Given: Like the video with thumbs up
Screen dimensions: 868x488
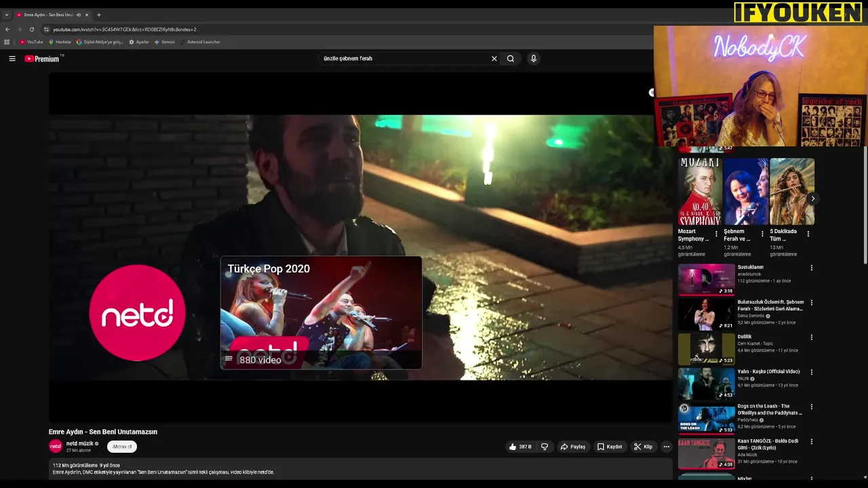Looking at the screenshot, I should tap(520, 447).
